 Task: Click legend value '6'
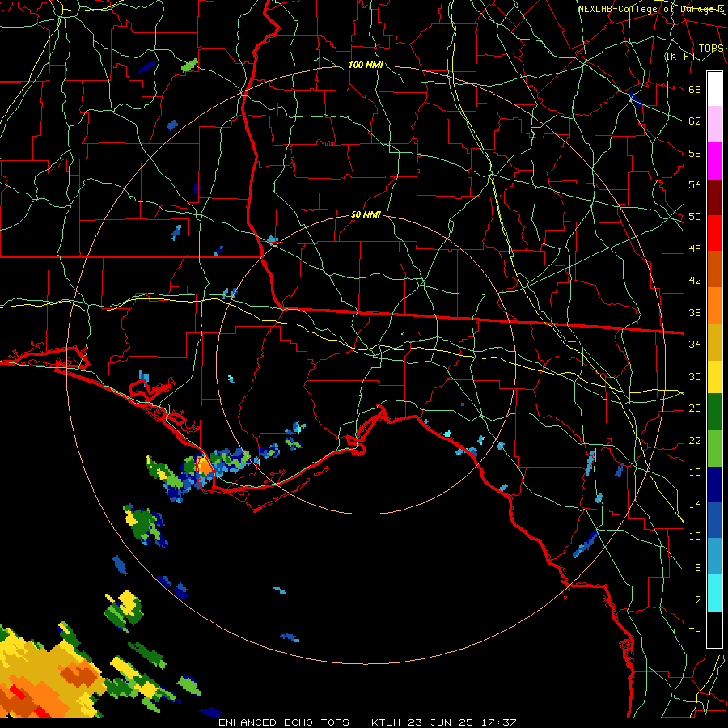pyautogui.click(x=698, y=568)
